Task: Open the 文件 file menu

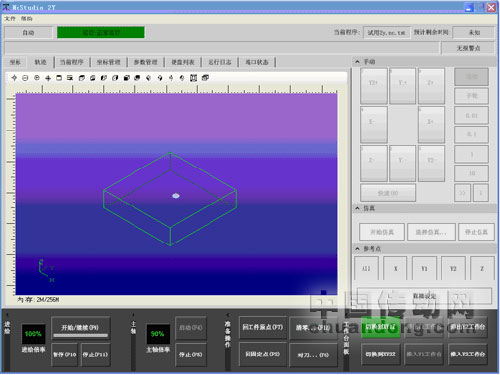Action: tap(10, 19)
